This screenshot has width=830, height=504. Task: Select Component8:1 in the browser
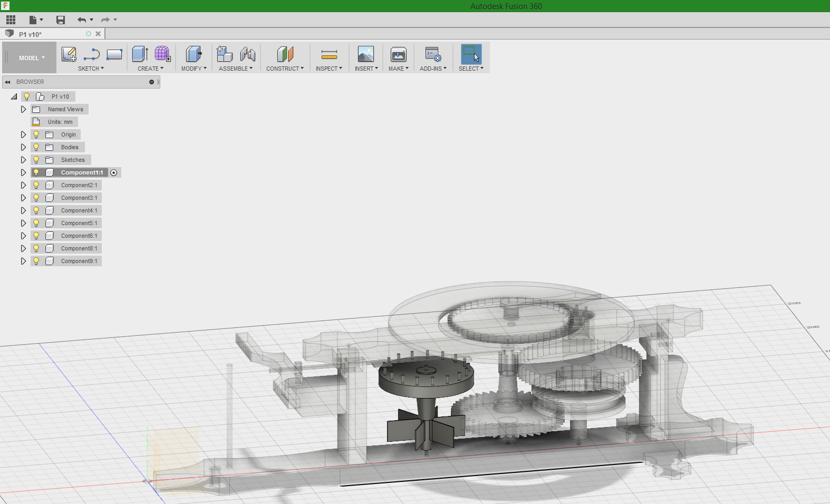click(79, 248)
